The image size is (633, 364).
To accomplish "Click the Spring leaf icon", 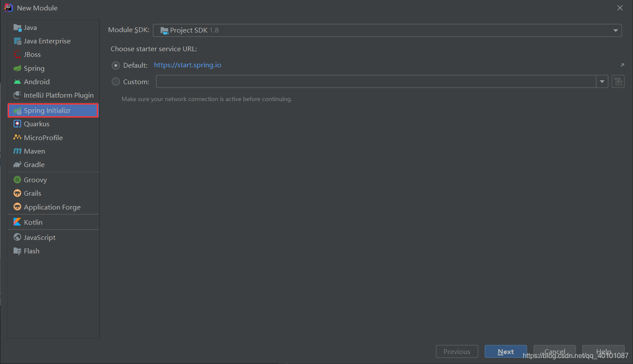I will click(17, 68).
